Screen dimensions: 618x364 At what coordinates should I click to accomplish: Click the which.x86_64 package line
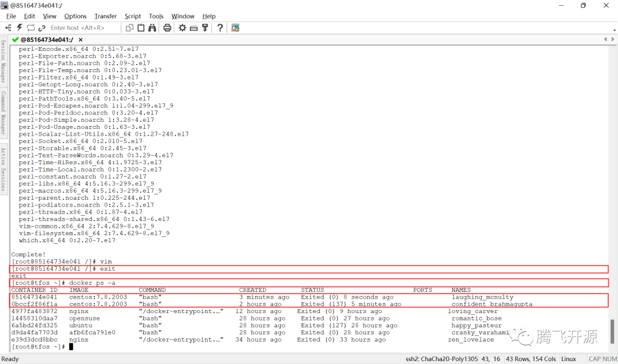point(67,240)
